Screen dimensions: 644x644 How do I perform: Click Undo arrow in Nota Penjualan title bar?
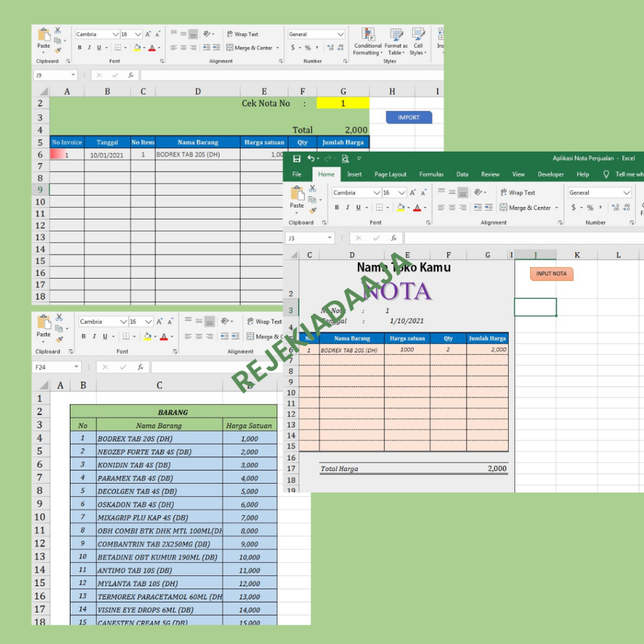point(311,158)
